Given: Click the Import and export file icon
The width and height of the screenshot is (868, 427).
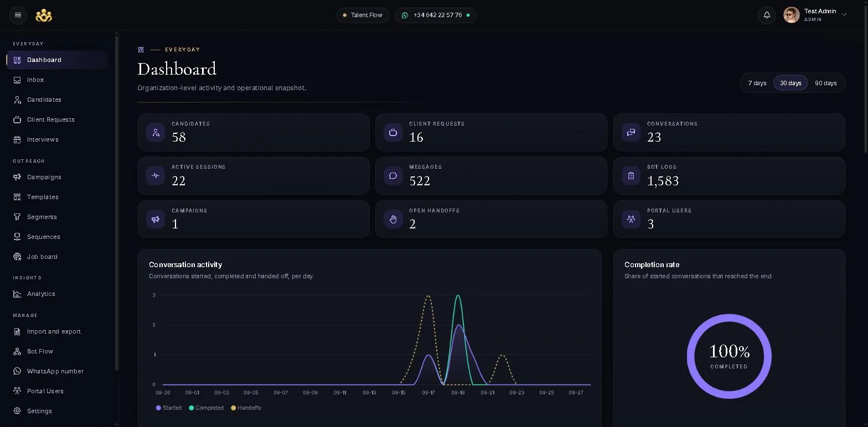Looking at the screenshot, I should click(17, 331).
